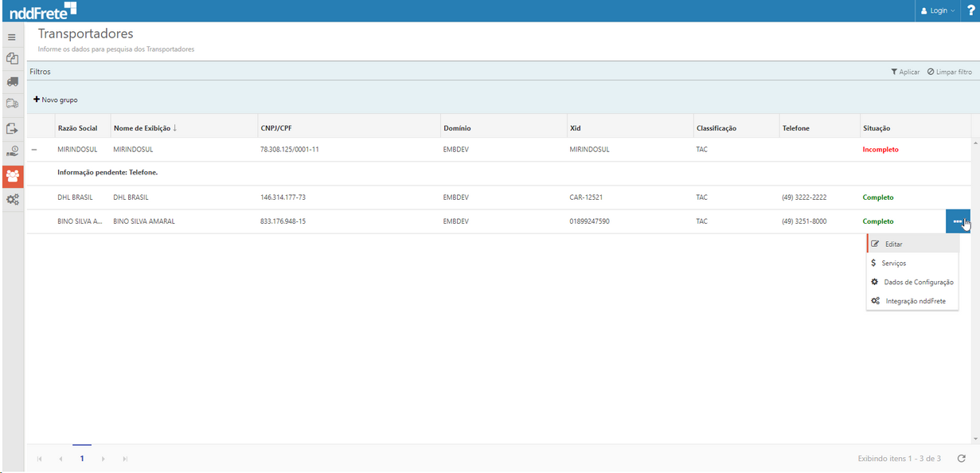
Task: Open the settings gears sidebar icon
Action: [13, 199]
